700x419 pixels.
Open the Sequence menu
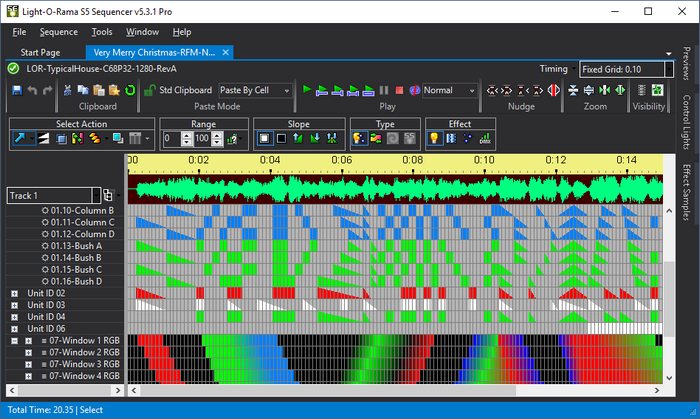58,32
